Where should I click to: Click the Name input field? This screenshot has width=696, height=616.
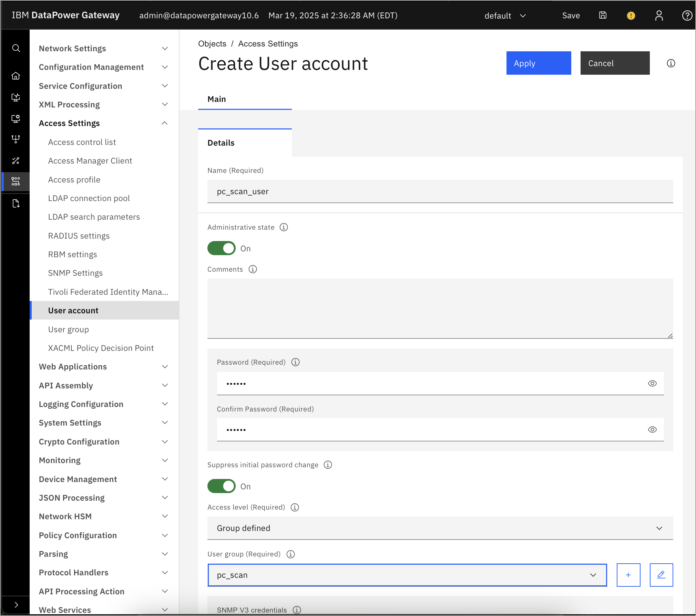pos(440,191)
